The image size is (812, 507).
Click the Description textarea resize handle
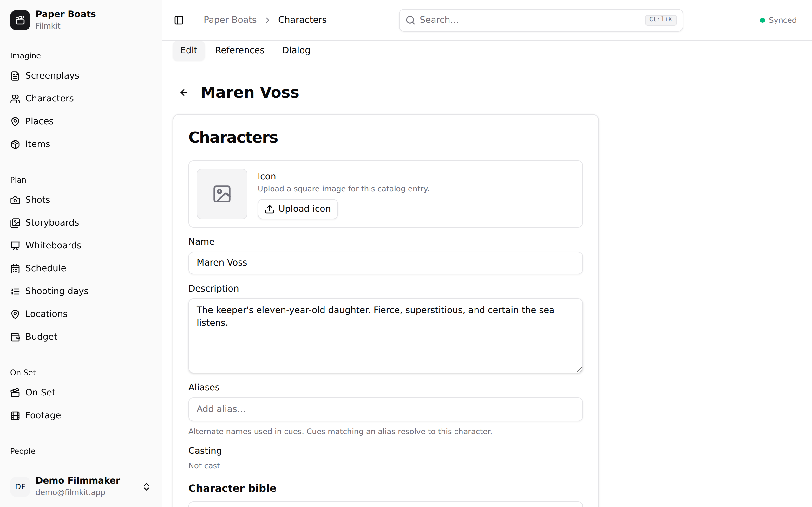click(579, 369)
